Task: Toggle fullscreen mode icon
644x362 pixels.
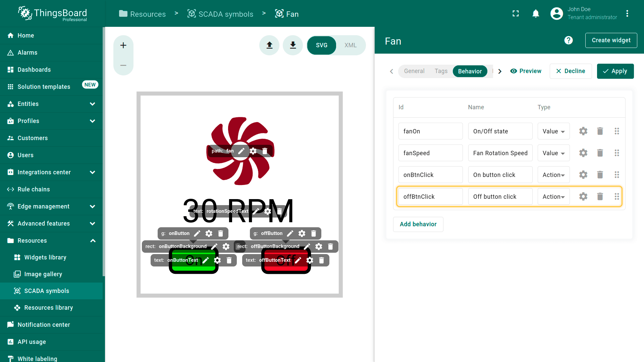Action: click(x=516, y=14)
